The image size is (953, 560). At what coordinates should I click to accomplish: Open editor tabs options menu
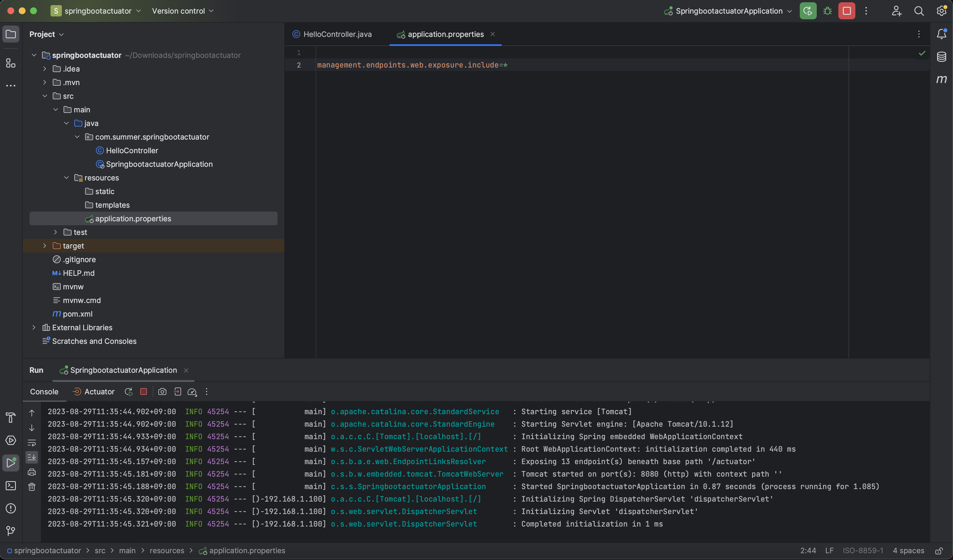(919, 34)
